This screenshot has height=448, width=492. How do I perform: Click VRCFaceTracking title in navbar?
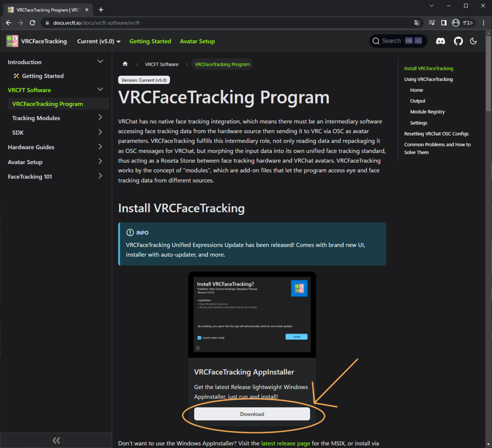click(44, 41)
